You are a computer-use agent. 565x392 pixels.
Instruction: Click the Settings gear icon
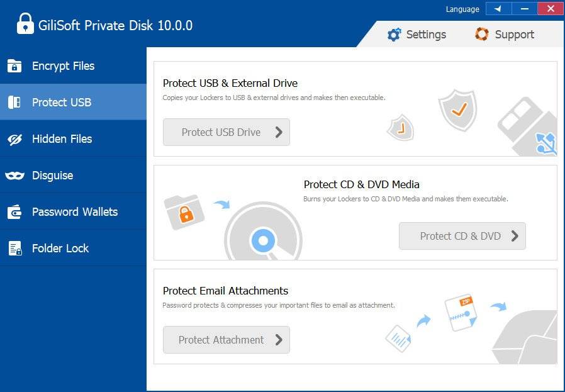point(394,35)
